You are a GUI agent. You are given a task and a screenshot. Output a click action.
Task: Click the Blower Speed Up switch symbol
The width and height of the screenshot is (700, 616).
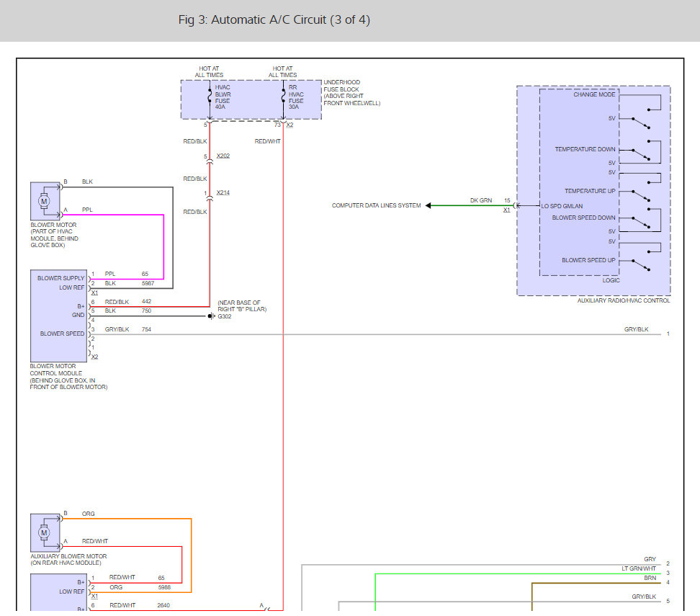pos(640,257)
